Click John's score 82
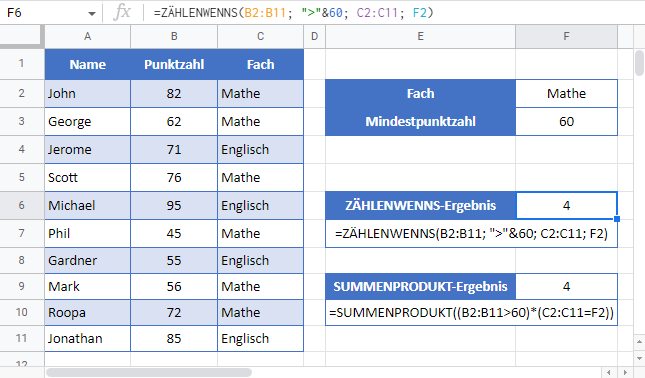 (174, 93)
